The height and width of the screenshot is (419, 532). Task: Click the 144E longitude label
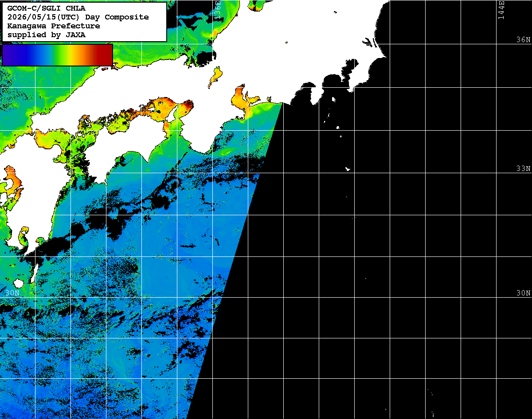click(501, 10)
